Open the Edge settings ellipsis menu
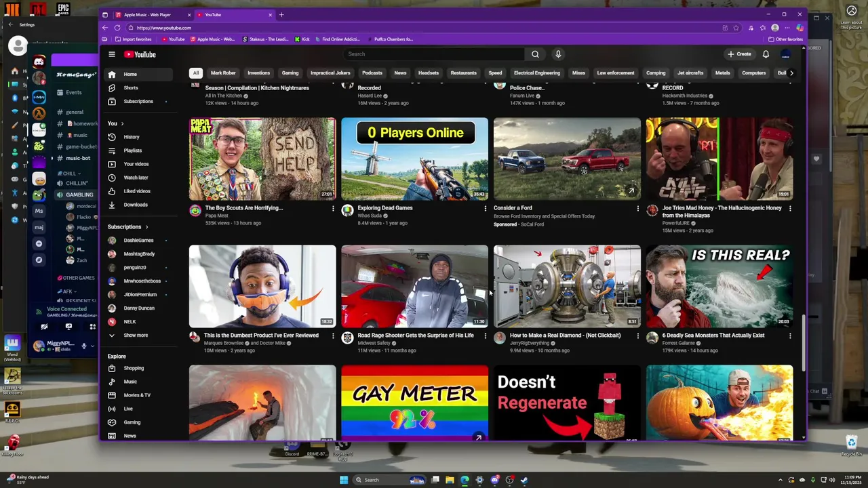This screenshot has height=488, width=868. (x=787, y=28)
